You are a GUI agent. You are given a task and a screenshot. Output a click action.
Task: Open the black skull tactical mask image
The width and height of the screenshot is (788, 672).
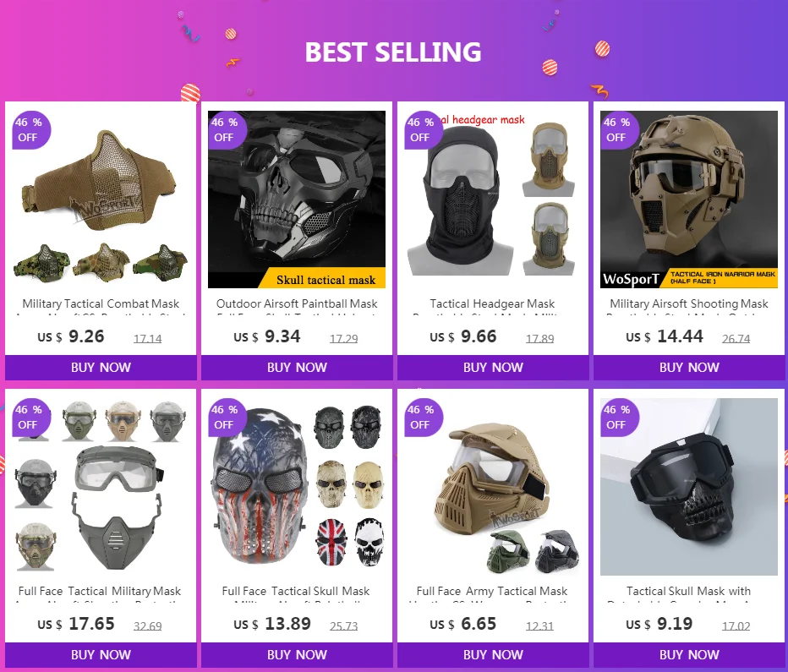[297, 199]
